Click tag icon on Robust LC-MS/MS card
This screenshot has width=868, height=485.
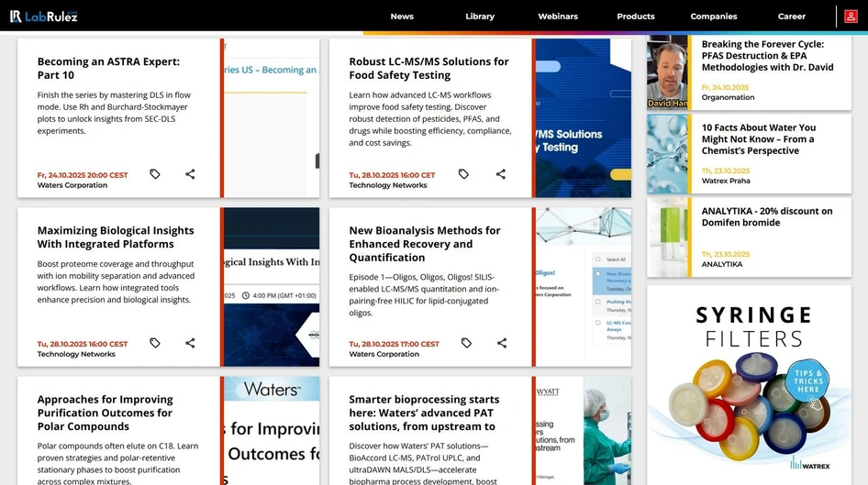point(463,174)
